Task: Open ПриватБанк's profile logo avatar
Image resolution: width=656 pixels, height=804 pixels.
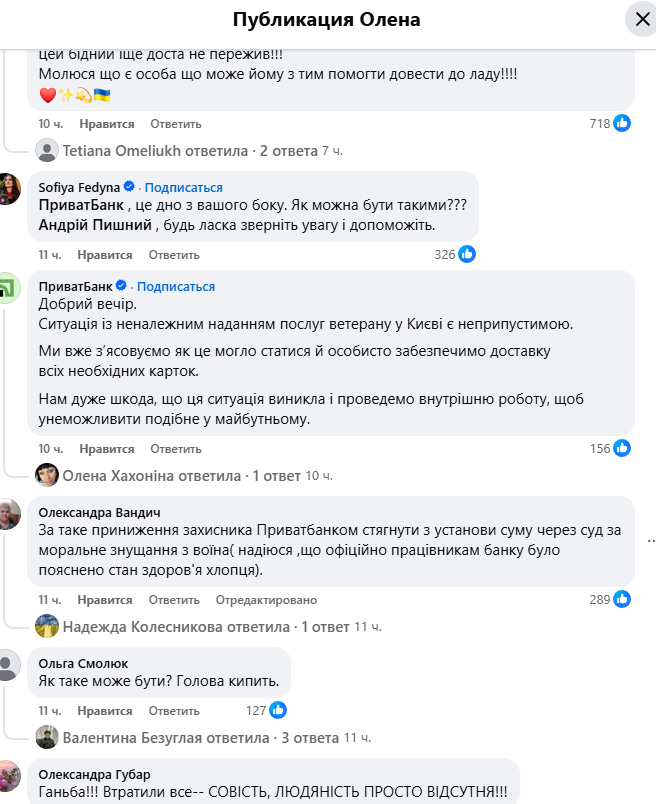Action: coord(10,287)
